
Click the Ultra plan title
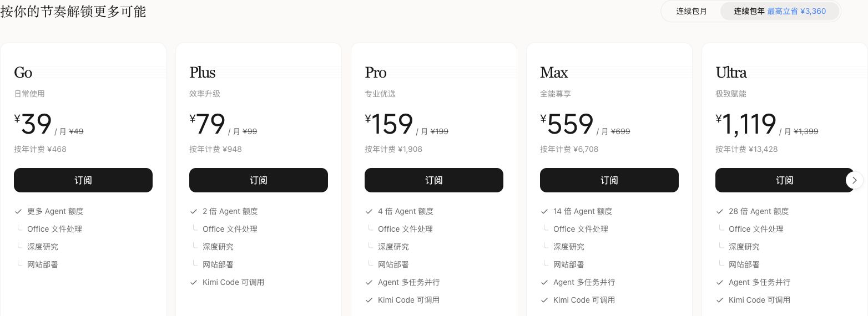731,73
